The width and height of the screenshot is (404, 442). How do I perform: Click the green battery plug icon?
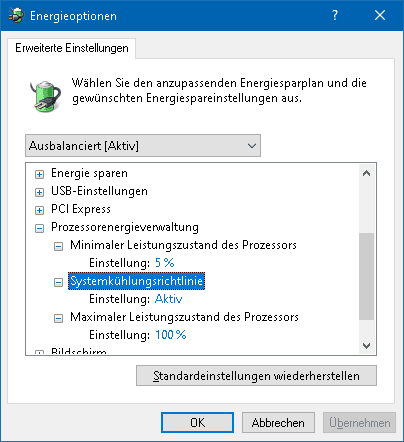(45, 96)
